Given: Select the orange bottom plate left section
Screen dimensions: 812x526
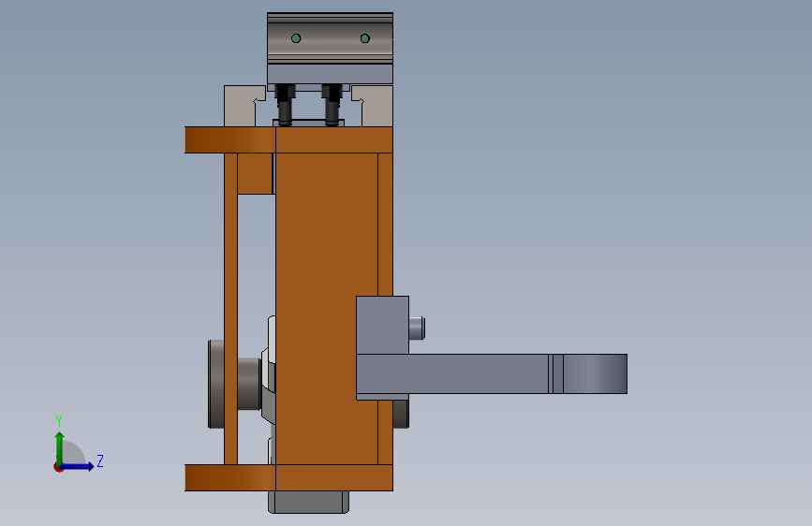Looking at the screenshot, I should click(x=230, y=477).
